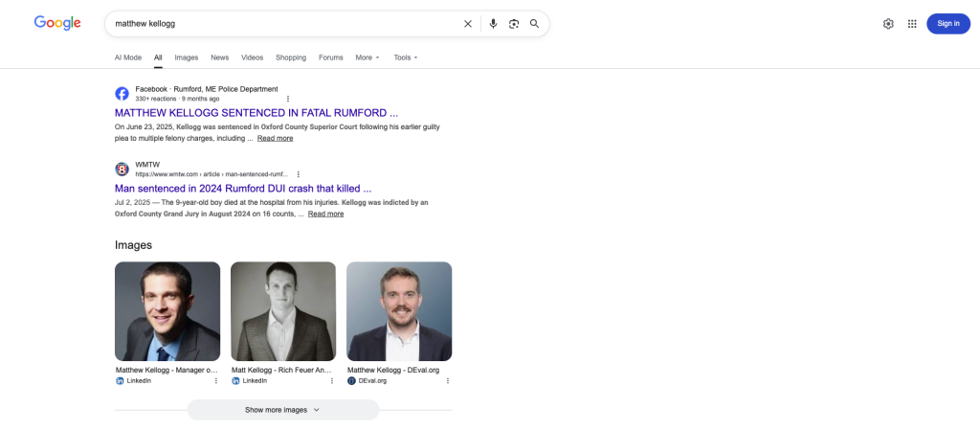Click the Sign in button
The image size is (980, 431).
coord(948,24)
